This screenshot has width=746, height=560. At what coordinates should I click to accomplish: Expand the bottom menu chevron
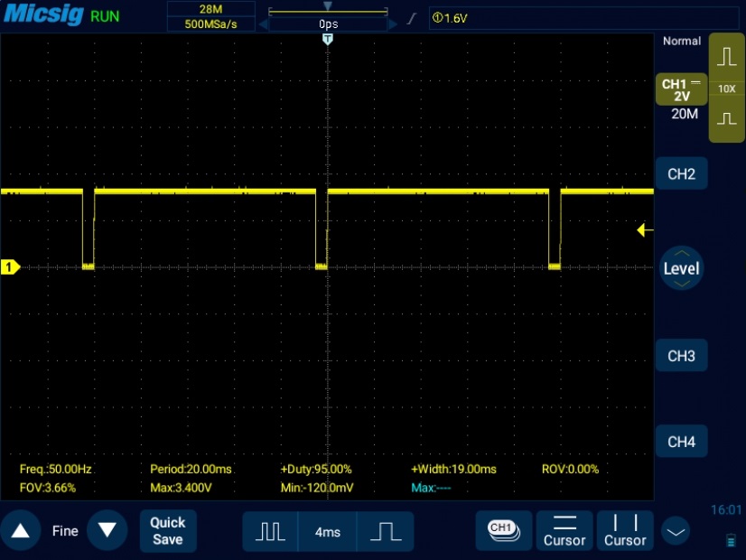676,531
